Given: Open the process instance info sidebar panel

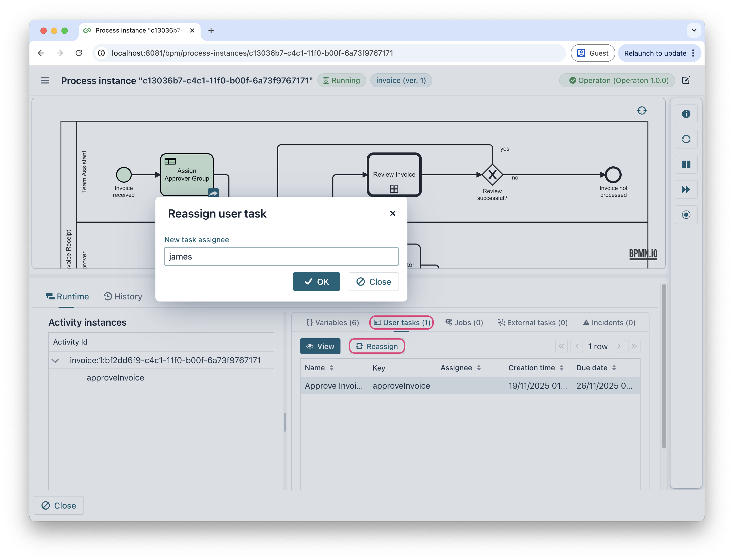Looking at the screenshot, I should [686, 114].
